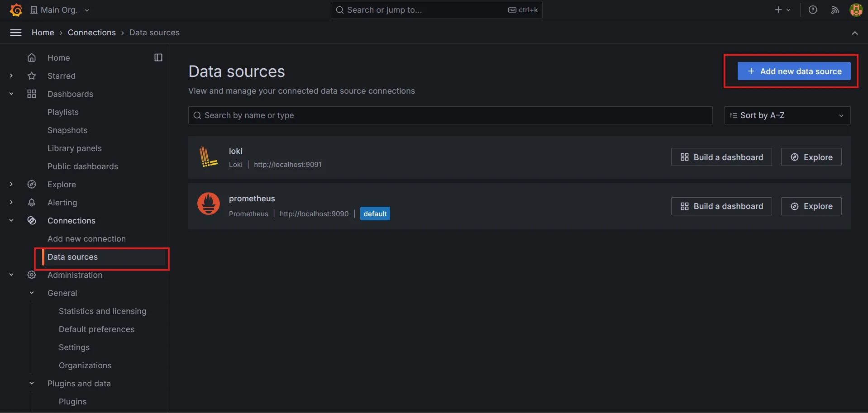Open the Main Org. organization switcher
The image size is (868, 413).
(59, 9)
